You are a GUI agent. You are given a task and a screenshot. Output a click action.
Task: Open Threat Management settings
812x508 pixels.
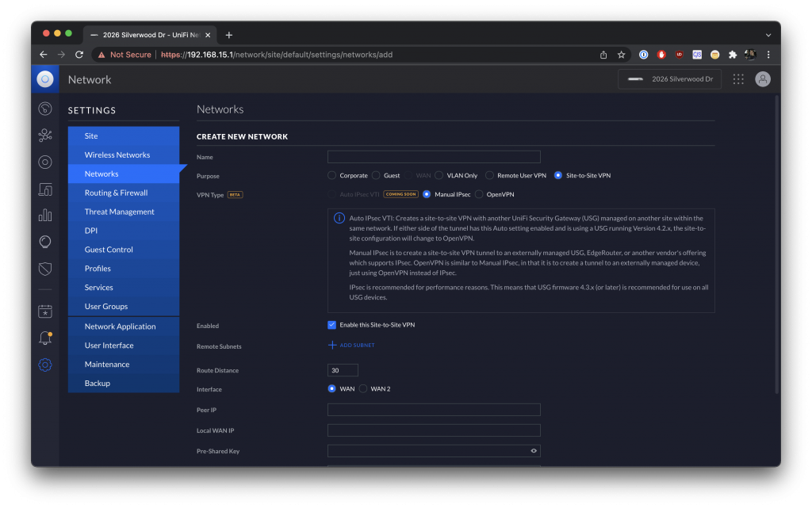click(x=124, y=212)
